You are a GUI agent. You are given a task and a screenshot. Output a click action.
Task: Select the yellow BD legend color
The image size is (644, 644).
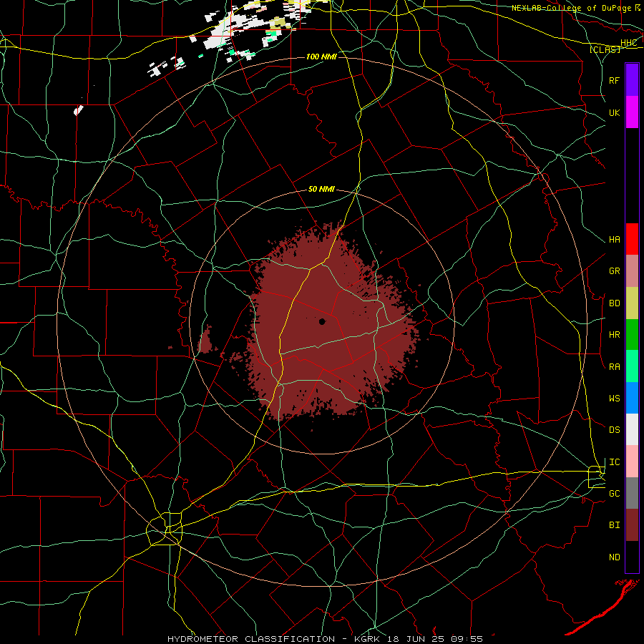pos(632,303)
